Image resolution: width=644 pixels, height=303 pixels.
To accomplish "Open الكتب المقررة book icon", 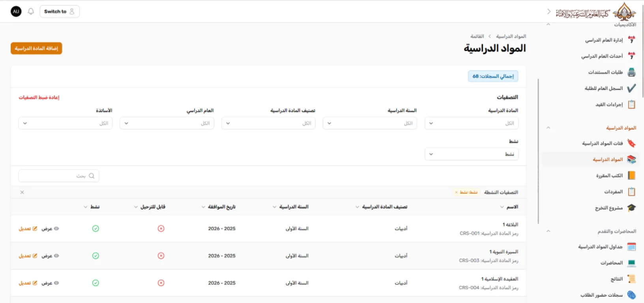I will pos(631,176).
